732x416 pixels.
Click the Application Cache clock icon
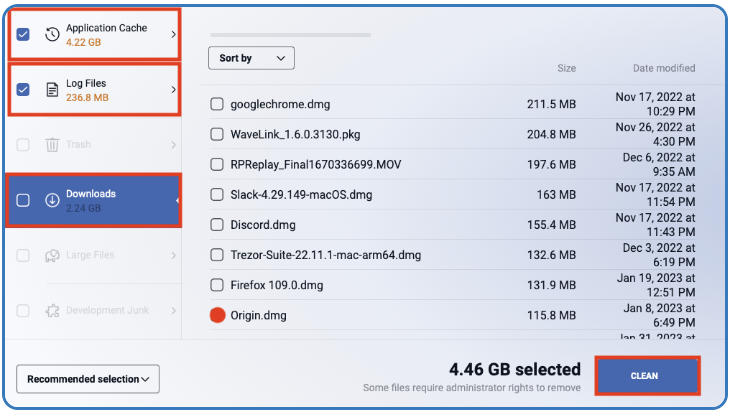(x=52, y=34)
